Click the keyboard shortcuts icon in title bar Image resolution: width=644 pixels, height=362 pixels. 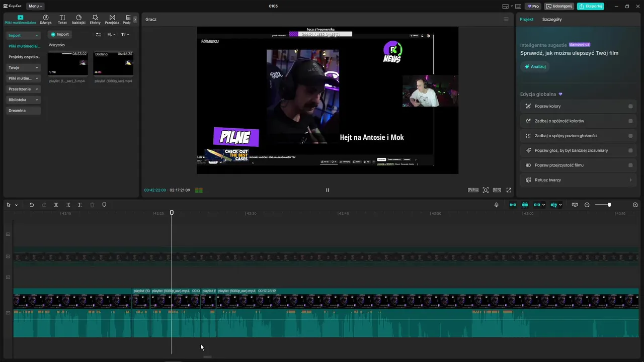pos(518,6)
